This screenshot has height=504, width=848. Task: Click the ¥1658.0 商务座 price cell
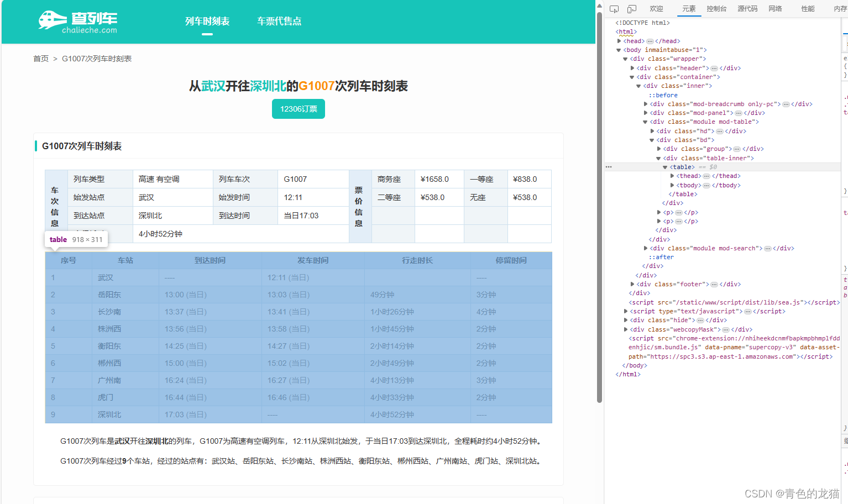point(439,179)
